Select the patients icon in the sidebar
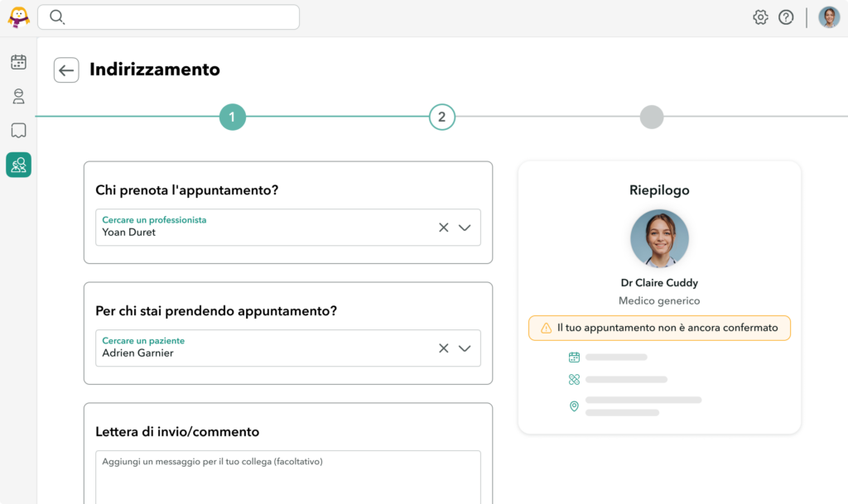The width and height of the screenshot is (848, 504). [18, 97]
